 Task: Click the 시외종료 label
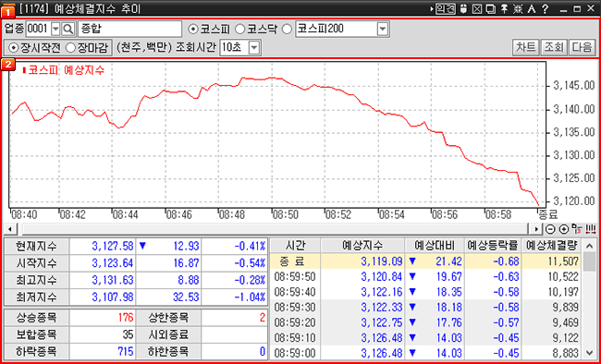click(168, 334)
